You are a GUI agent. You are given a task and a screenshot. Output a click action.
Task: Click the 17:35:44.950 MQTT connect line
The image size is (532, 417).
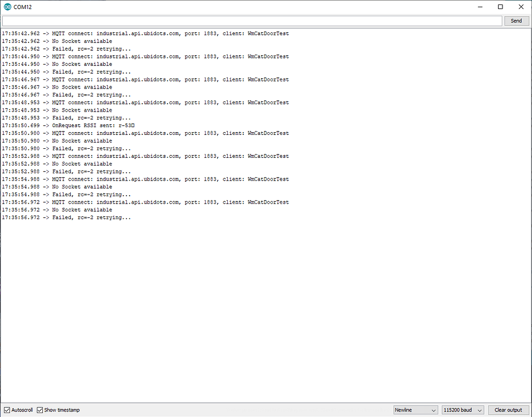[145, 56]
